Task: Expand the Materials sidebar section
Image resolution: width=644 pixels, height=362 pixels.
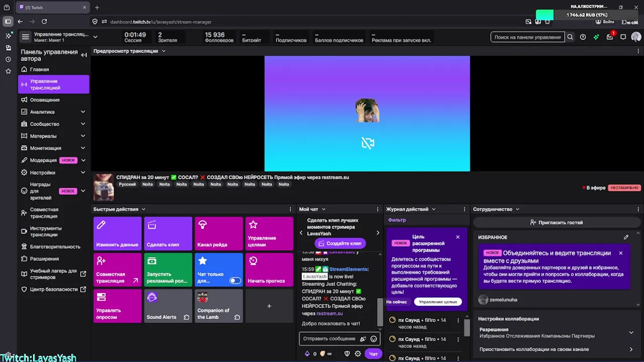Action: click(83, 136)
